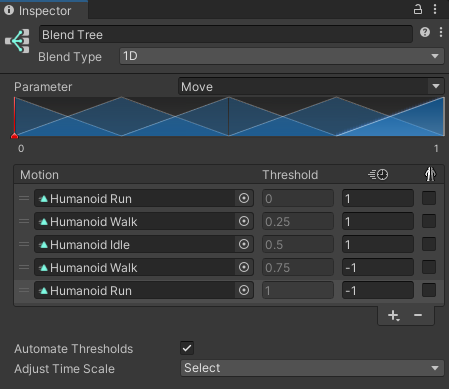Grab the drag handle of first Humanoid Run row

tap(24, 198)
